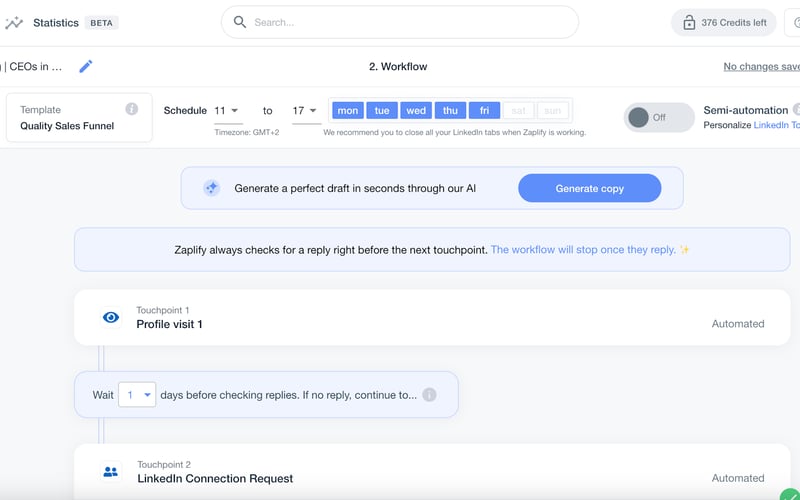
Task: Open schedule start hour dropdown 11
Action: pos(228,111)
